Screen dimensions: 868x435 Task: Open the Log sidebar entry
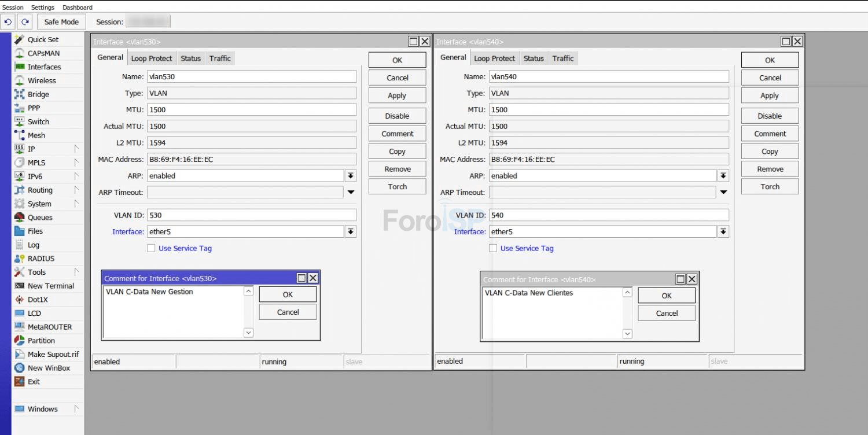[34, 245]
